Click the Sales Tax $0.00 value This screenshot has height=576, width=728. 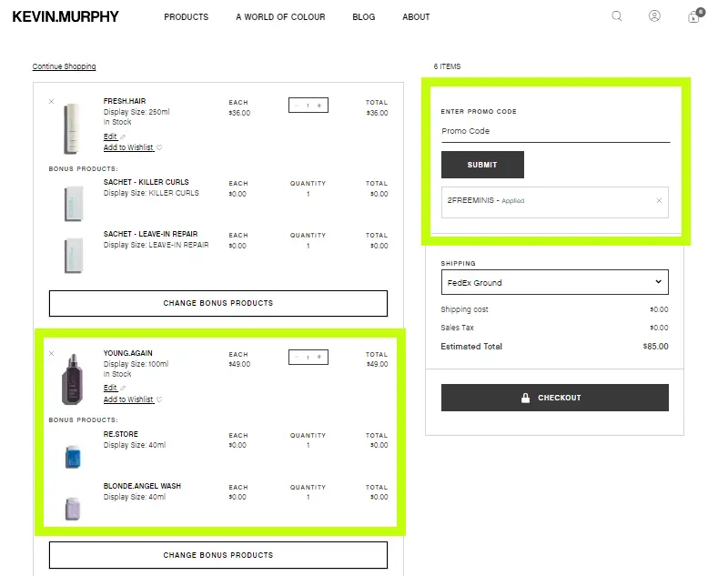pos(659,328)
